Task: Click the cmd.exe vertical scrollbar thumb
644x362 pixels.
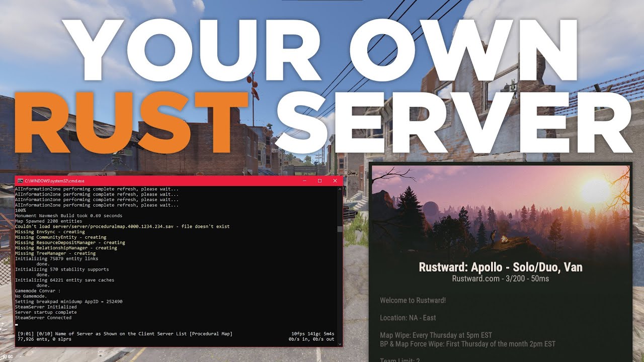Action: pyautogui.click(x=340, y=229)
